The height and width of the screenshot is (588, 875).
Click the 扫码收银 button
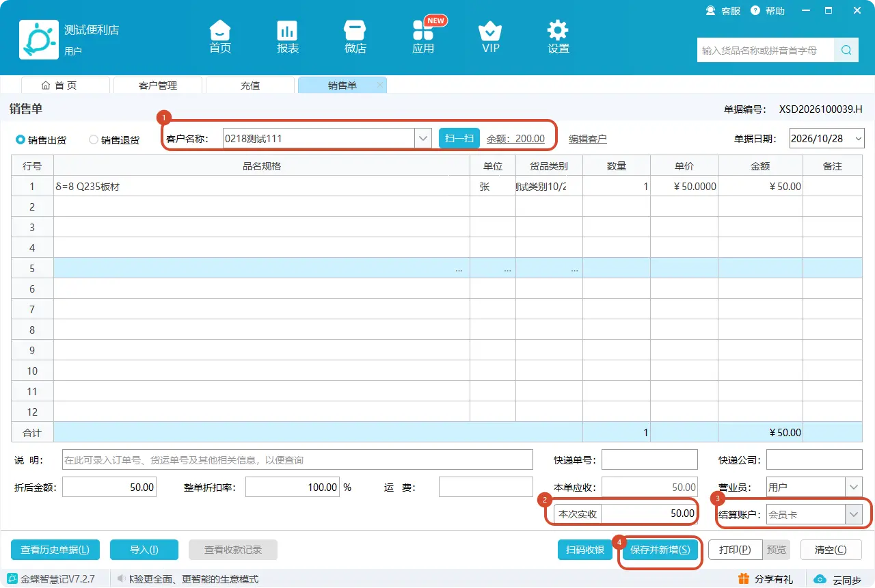[x=585, y=549]
